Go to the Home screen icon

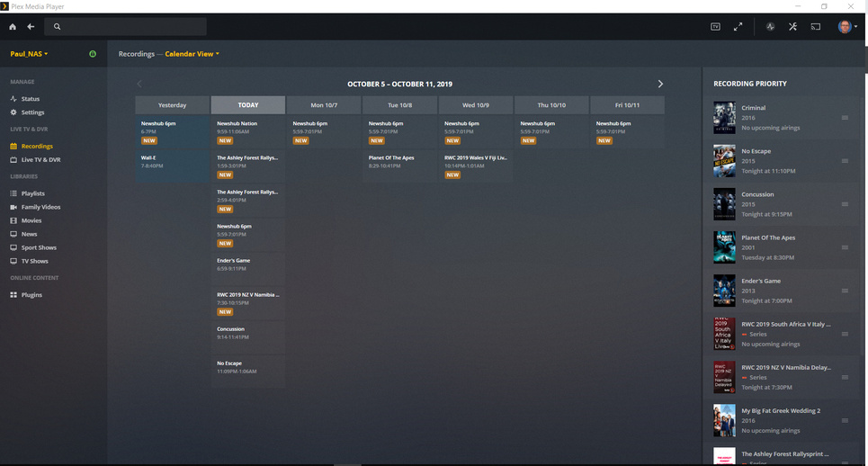click(13, 27)
